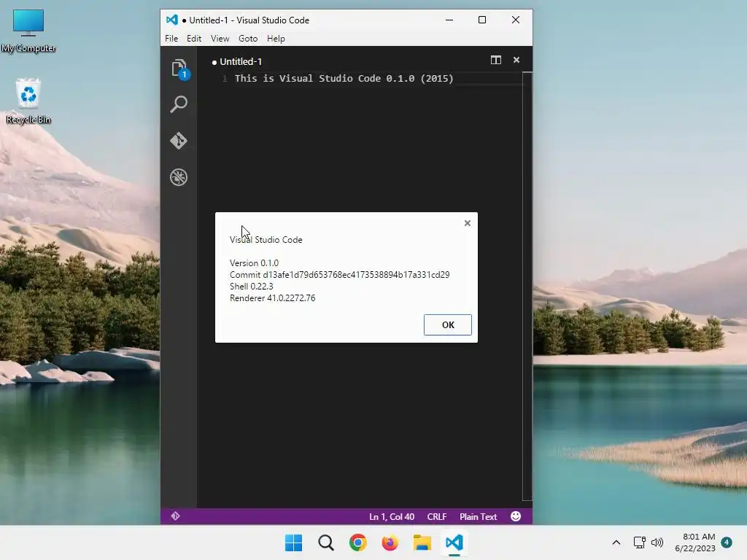
Task: Click the vertical scrollbar of the editor
Action: 527,286
